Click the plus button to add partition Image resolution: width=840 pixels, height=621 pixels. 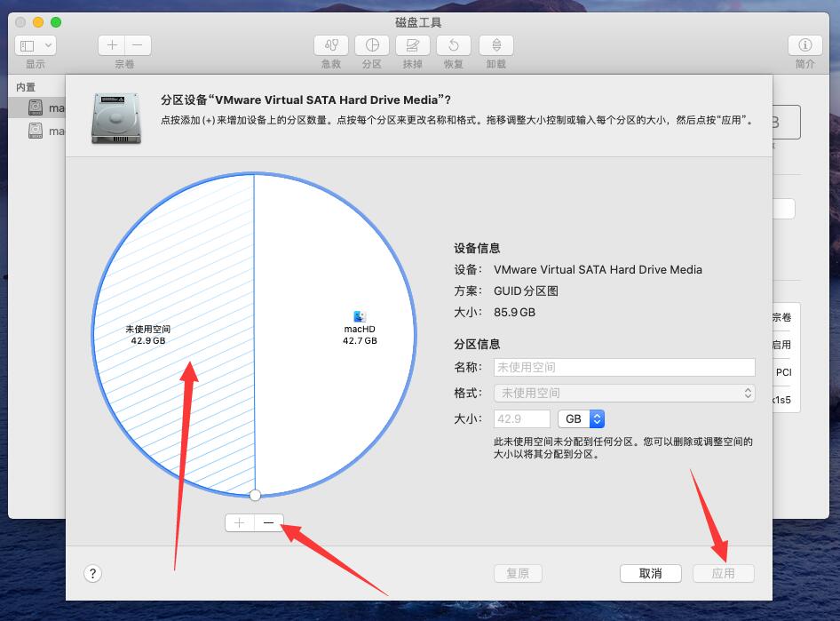tap(240, 523)
